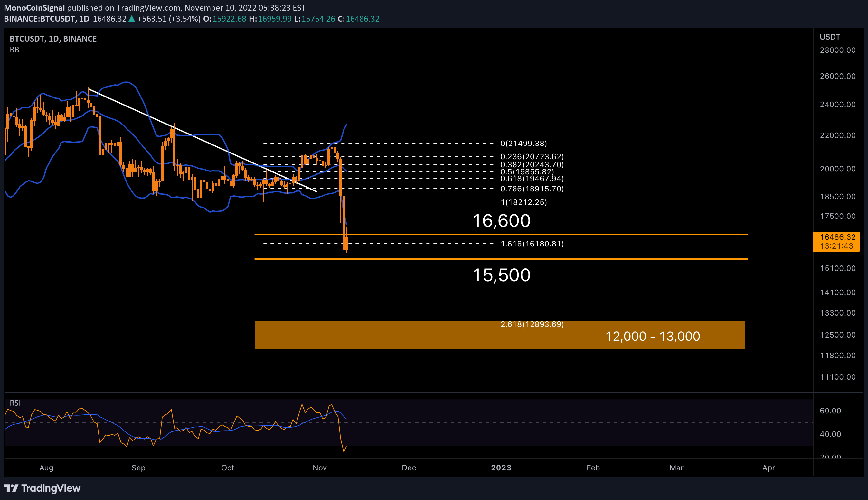The height and width of the screenshot is (500, 868).
Task: Click the orange horizontal line above 15,500
Action: (x=501, y=259)
